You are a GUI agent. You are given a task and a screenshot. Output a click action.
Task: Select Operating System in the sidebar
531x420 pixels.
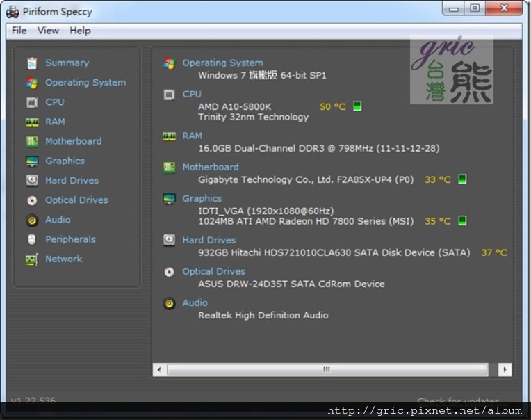pos(85,83)
